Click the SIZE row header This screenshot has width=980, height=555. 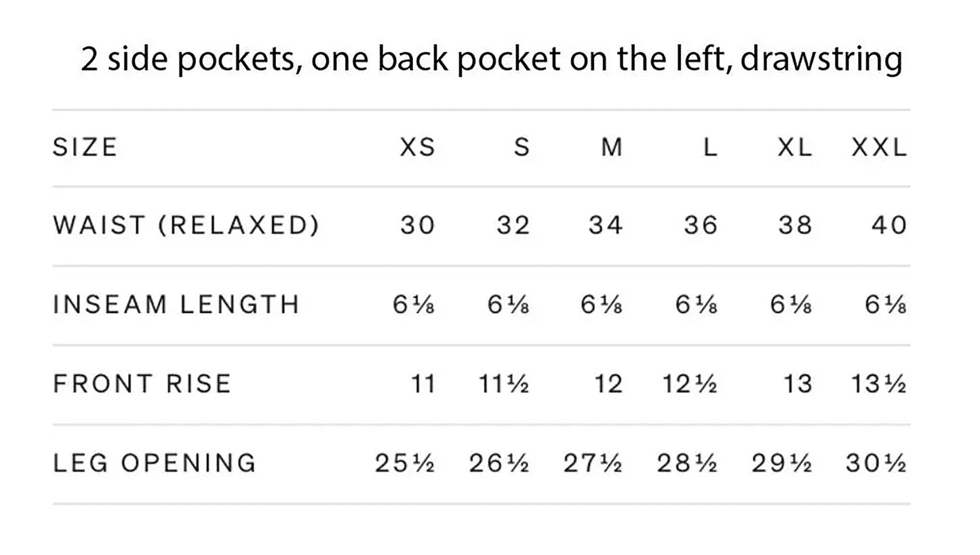tap(85, 147)
